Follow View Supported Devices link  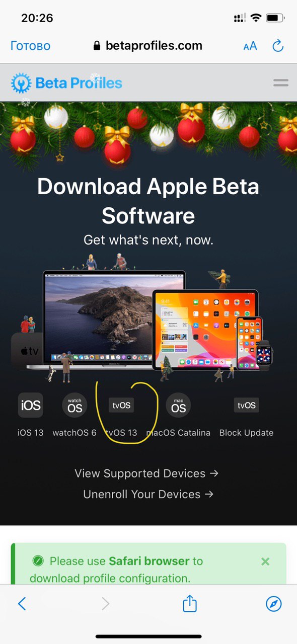click(146, 473)
